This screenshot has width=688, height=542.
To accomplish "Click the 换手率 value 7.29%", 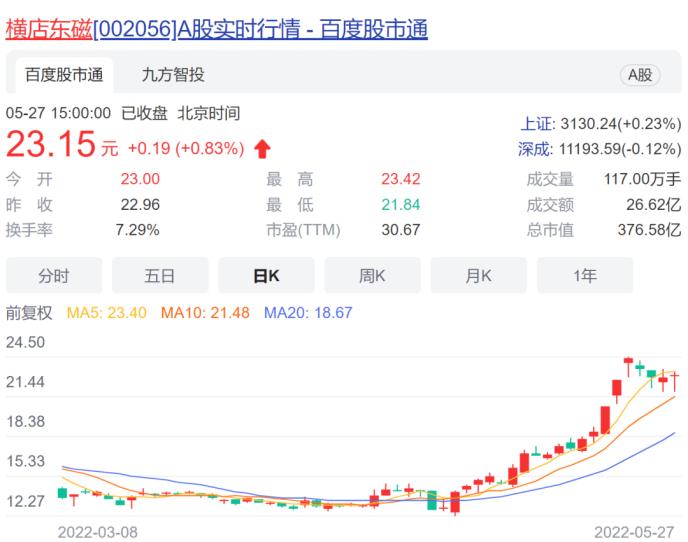I will pyautogui.click(x=137, y=230).
